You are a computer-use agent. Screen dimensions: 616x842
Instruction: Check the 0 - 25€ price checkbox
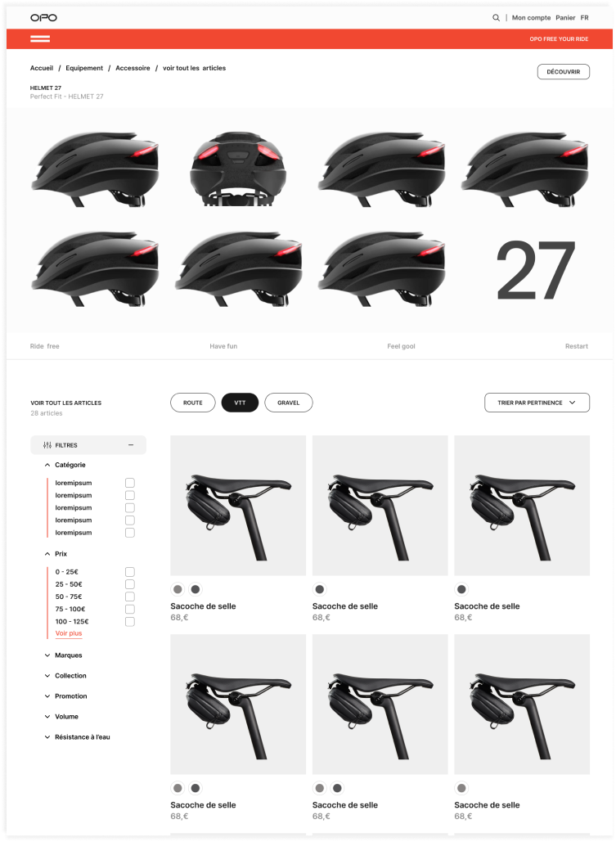pyautogui.click(x=130, y=572)
